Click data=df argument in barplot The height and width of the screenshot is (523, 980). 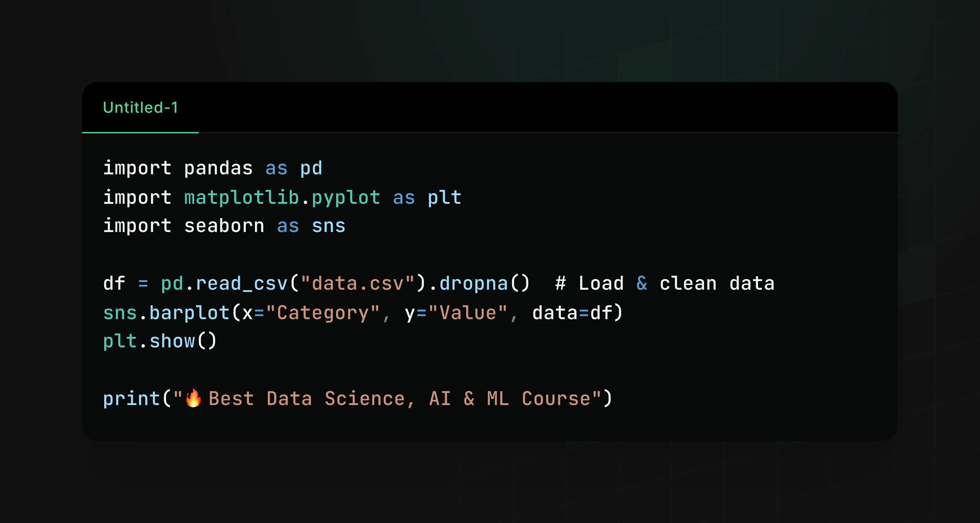[x=572, y=313]
